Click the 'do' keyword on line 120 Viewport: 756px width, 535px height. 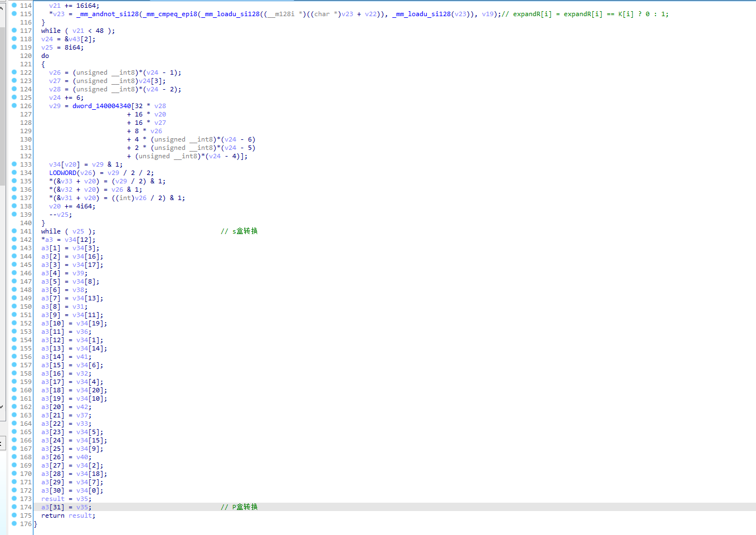click(45, 56)
